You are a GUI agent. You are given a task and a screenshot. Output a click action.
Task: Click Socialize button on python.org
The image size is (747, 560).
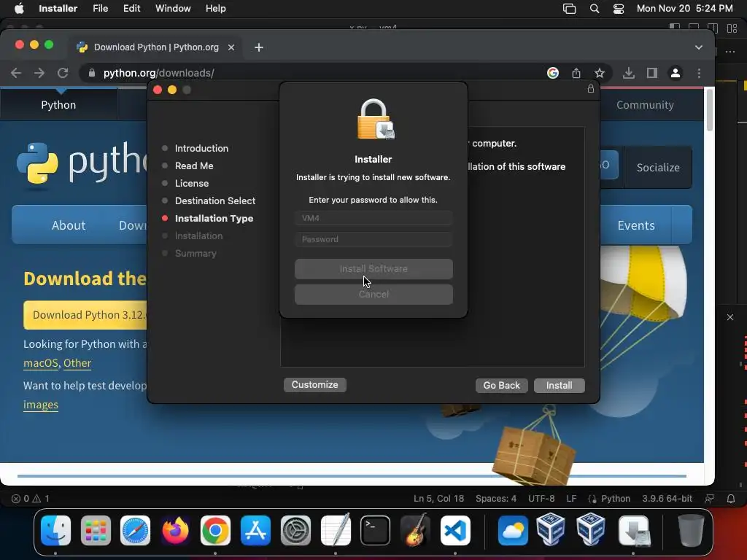pos(658,167)
